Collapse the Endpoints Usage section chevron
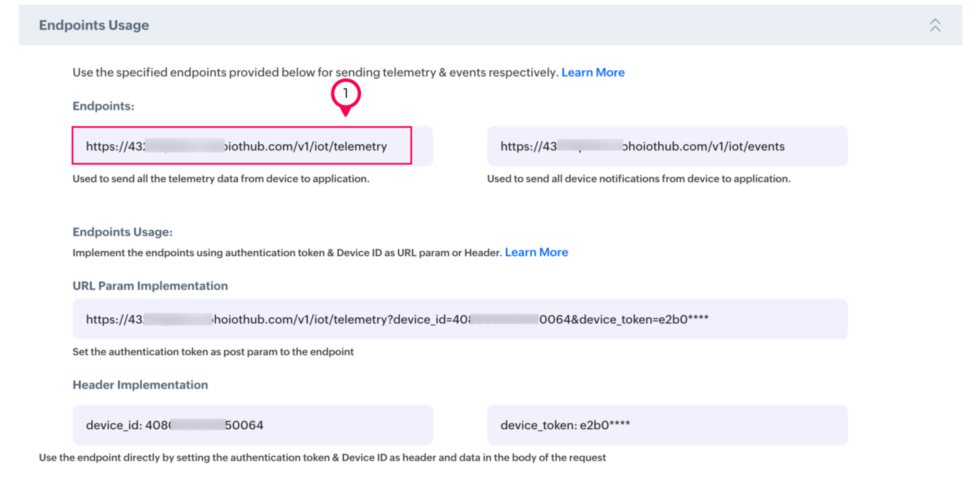This screenshot has width=980, height=486. [x=935, y=25]
